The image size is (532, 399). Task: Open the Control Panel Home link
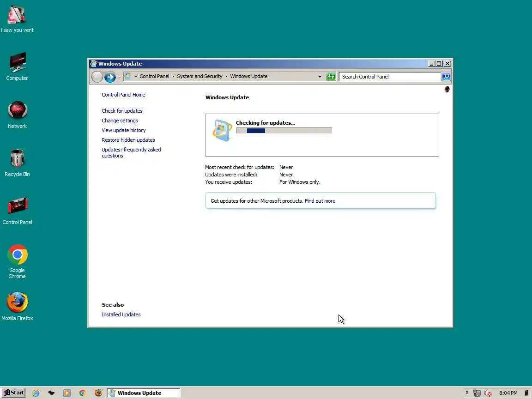tap(123, 95)
